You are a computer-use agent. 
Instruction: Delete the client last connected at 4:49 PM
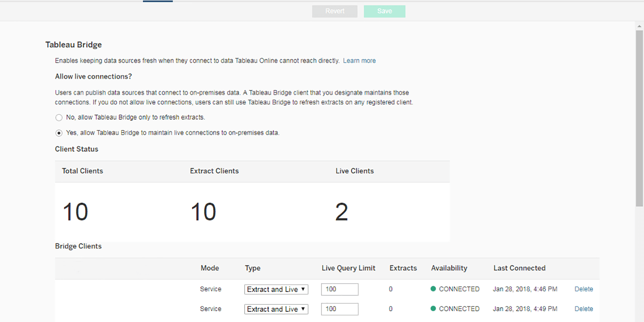[x=583, y=309]
